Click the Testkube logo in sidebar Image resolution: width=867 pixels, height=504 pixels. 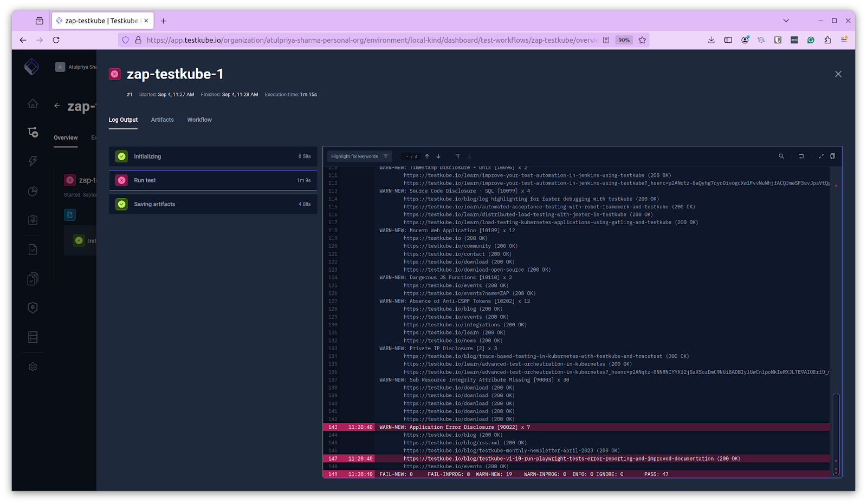pos(32,67)
